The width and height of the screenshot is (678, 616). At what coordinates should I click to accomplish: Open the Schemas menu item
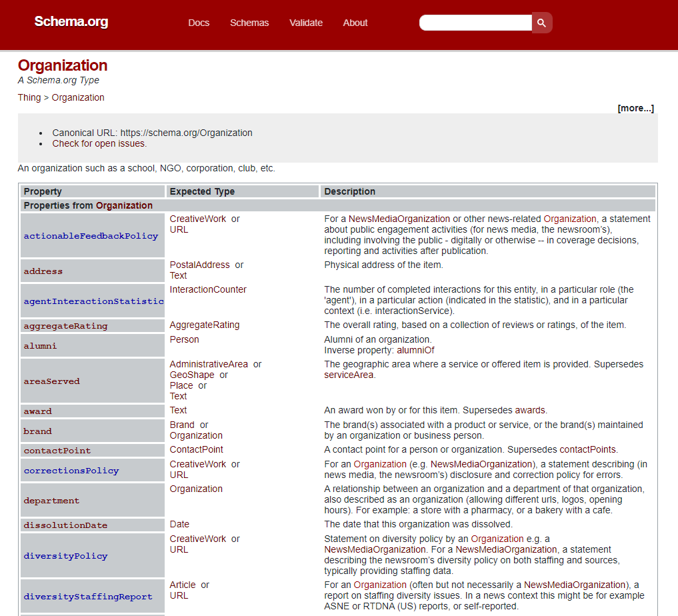pyautogui.click(x=249, y=23)
